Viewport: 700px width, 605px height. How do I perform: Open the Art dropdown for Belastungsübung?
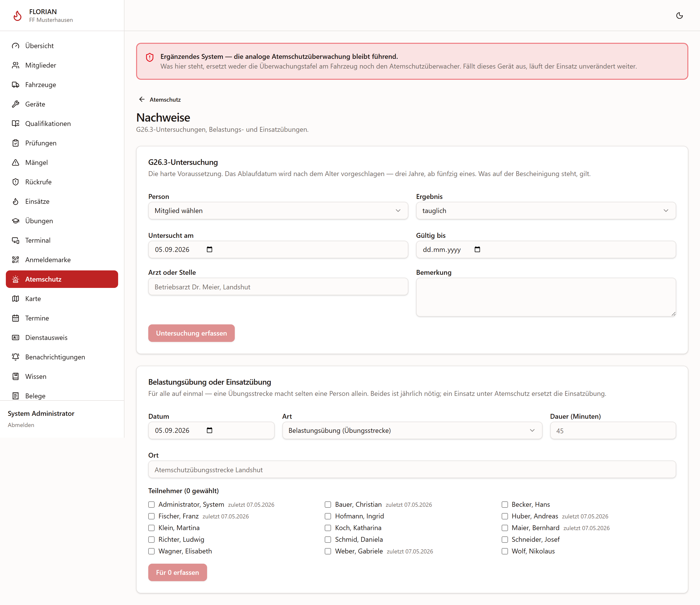pyautogui.click(x=412, y=430)
